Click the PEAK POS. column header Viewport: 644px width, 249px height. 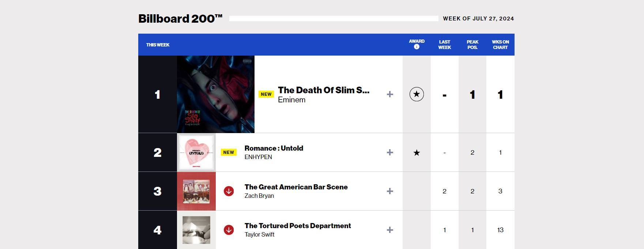tap(472, 45)
